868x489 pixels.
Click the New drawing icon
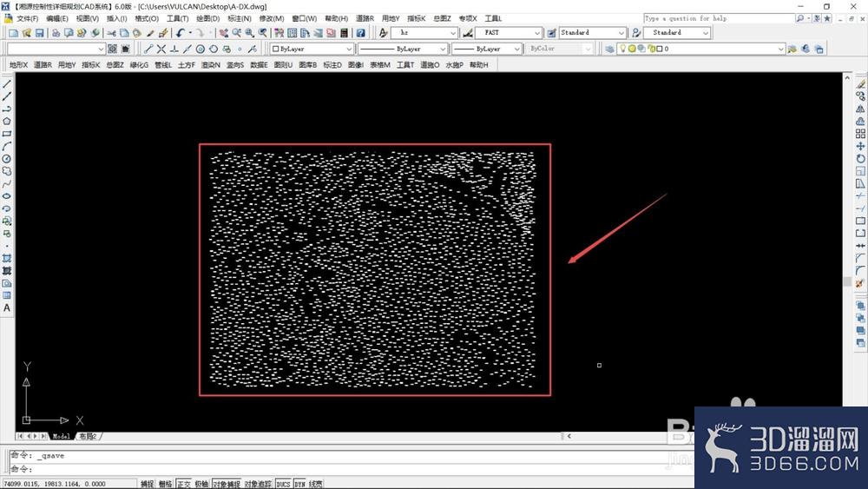[13, 33]
